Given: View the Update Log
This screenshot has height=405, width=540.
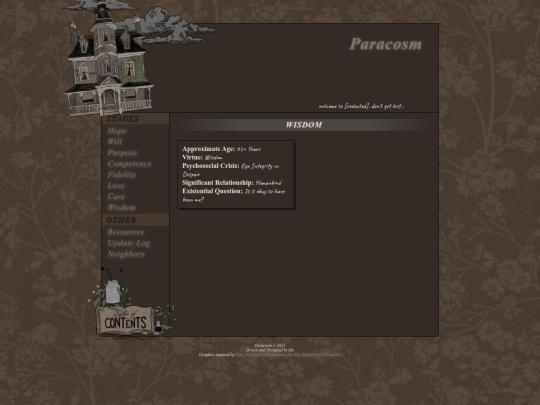Looking at the screenshot, I should tap(129, 243).
